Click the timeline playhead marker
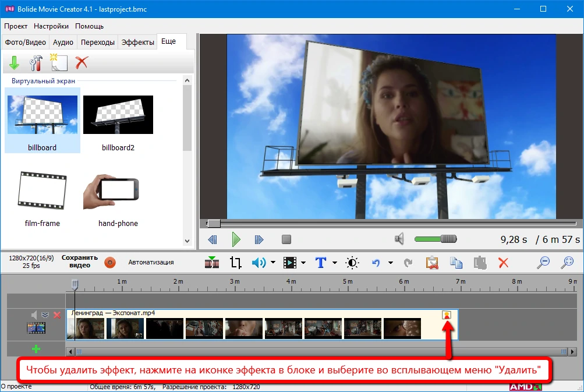The width and height of the screenshot is (584, 392). [x=75, y=285]
